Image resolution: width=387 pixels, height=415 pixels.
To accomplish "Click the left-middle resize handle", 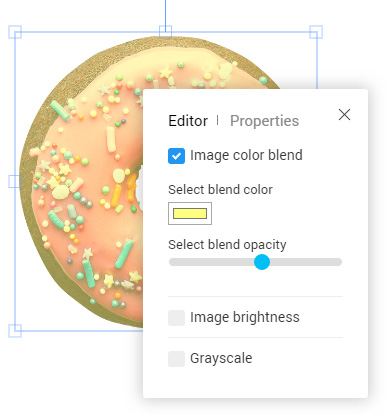I will [15, 181].
